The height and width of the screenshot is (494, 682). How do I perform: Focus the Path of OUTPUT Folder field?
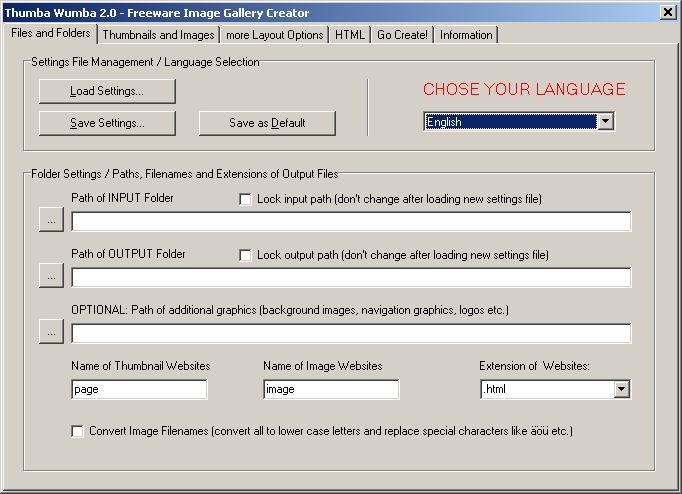coord(351,277)
